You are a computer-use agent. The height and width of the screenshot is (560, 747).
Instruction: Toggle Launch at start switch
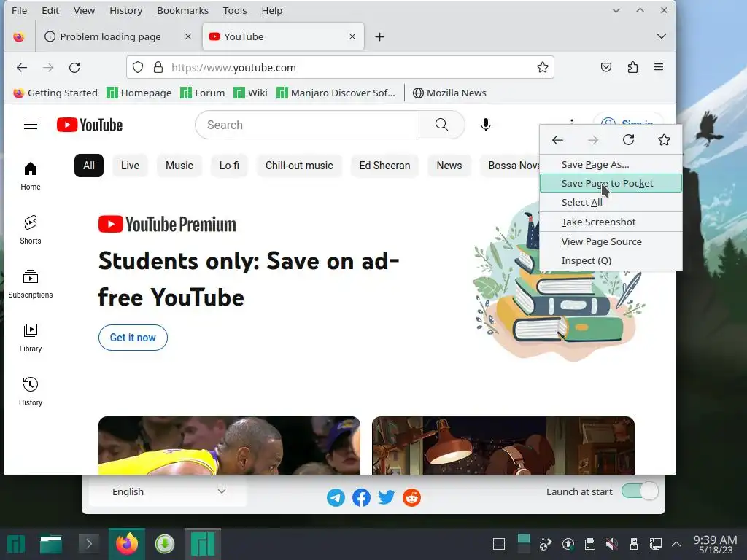tap(640, 491)
